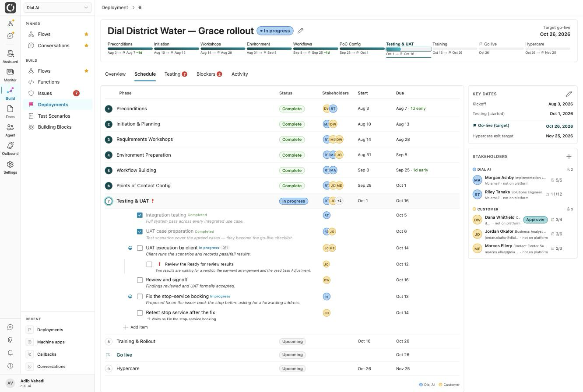Open the help question-mark icon
Viewport: 583px width, 392px height.
click(10, 366)
